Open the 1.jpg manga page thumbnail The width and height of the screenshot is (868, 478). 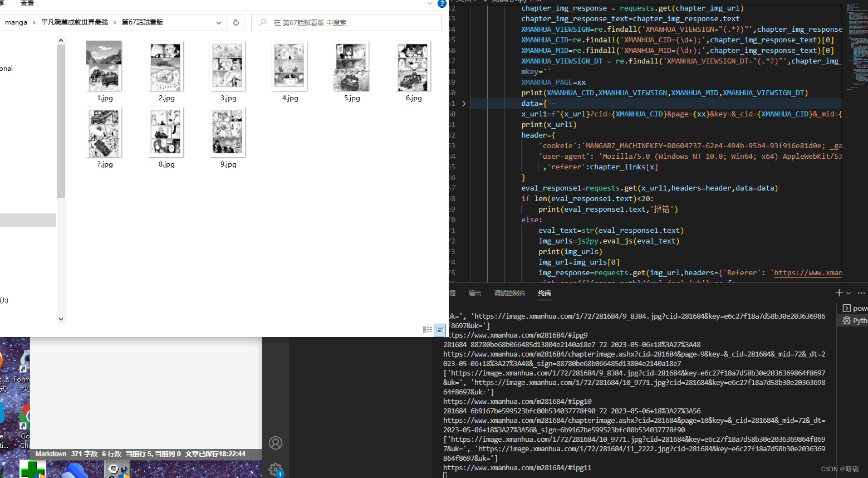click(x=104, y=66)
